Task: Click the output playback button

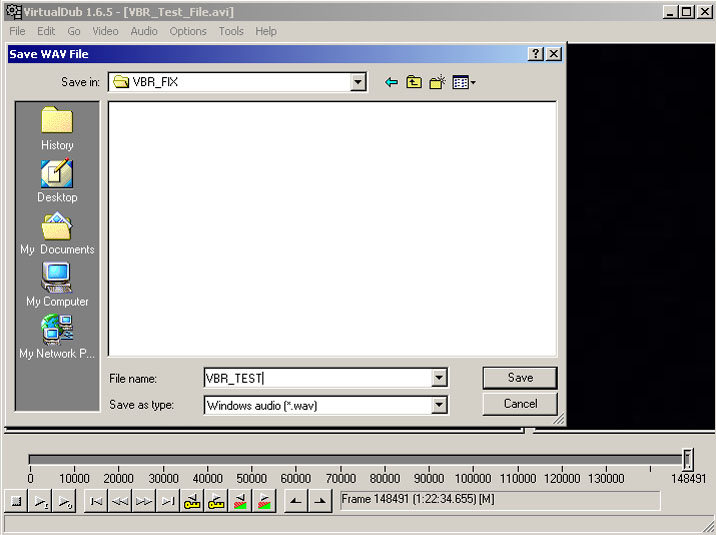Action: 64,501
